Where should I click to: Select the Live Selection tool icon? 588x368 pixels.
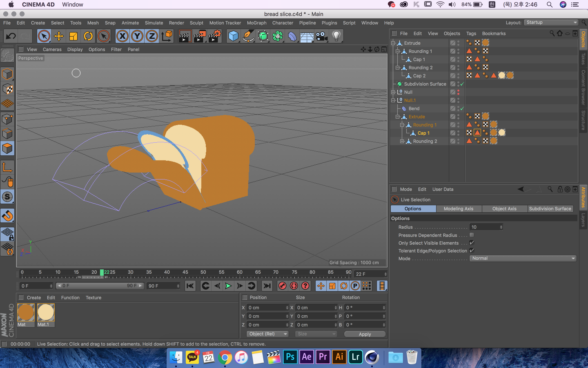tap(44, 36)
